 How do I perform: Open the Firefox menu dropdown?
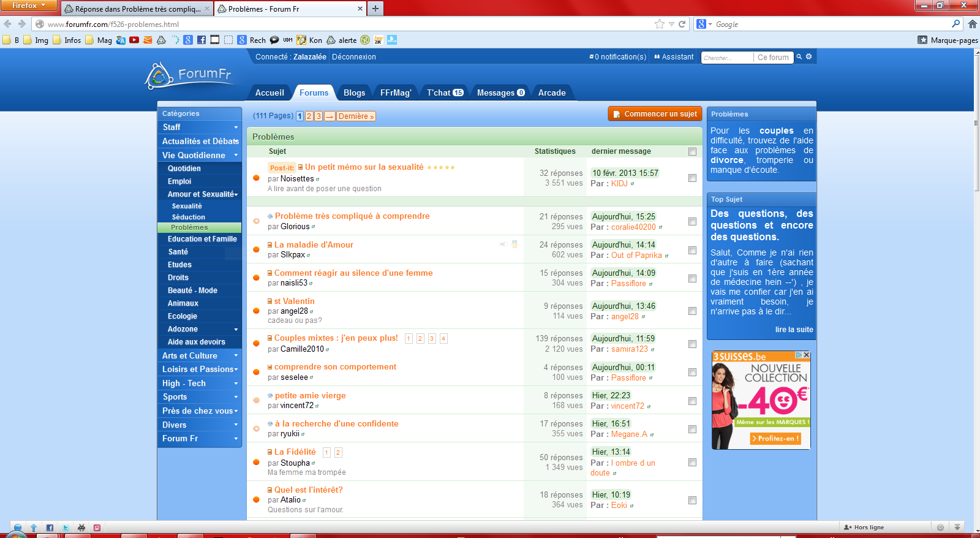point(28,6)
